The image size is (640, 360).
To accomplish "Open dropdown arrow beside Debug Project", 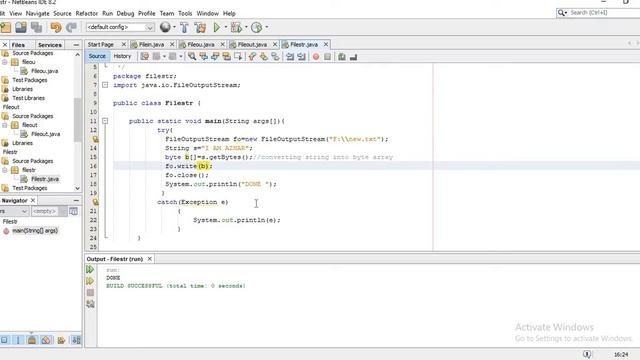I will click(246, 27).
